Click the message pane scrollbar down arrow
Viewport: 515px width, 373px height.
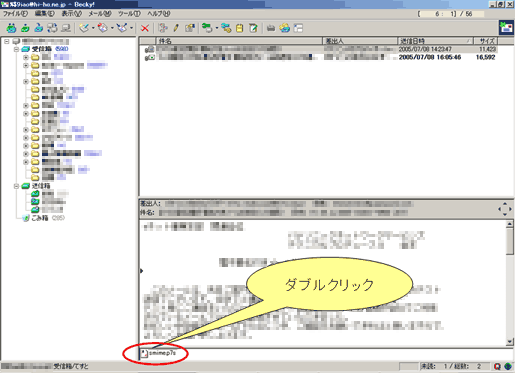tap(509, 342)
